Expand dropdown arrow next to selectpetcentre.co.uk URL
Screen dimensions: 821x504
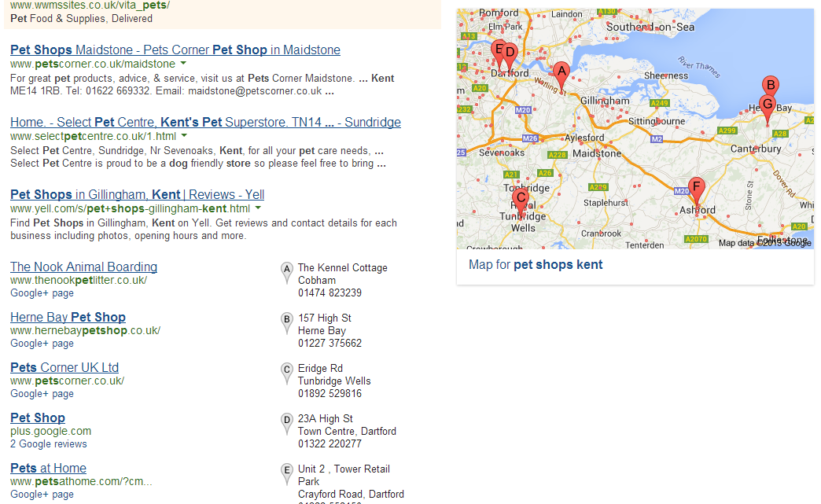tap(183, 136)
